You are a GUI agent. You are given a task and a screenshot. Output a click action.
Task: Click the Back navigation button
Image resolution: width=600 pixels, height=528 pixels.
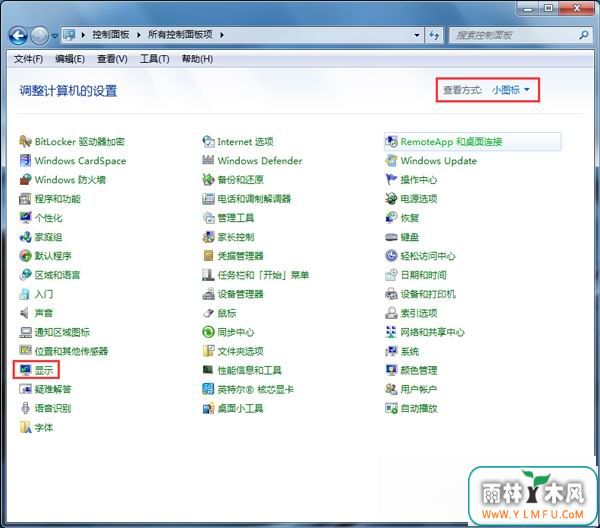[18, 36]
